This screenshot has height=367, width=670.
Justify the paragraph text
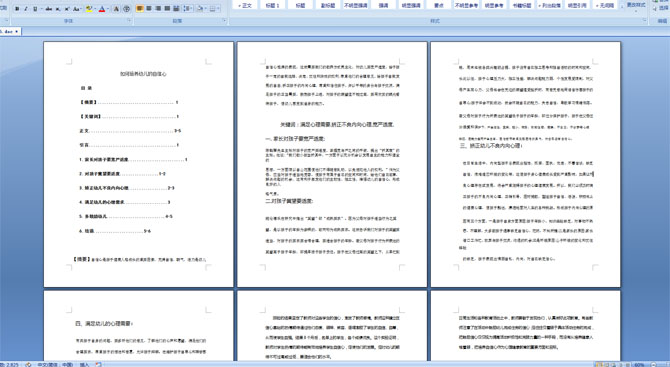click(167, 8)
